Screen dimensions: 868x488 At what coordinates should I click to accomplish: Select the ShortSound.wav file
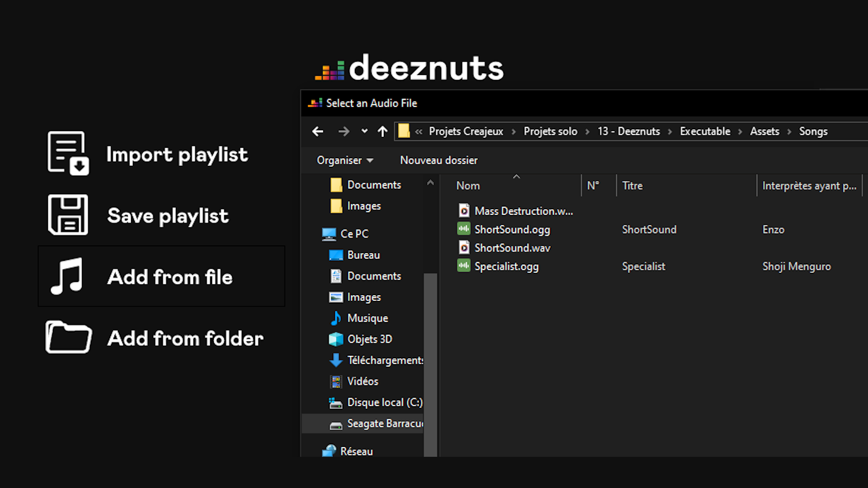pyautogui.click(x=512, y=248)
